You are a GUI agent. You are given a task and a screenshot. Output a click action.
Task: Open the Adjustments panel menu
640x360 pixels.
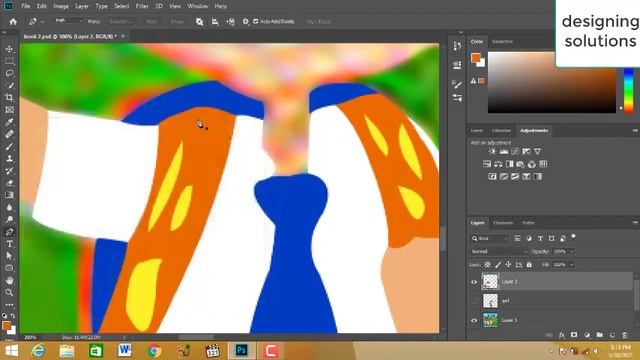(635, 130)
